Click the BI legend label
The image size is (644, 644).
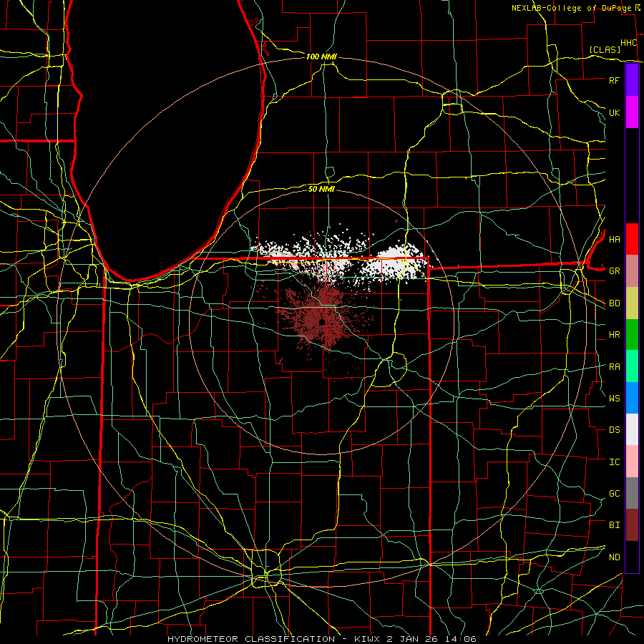point(614,525)
